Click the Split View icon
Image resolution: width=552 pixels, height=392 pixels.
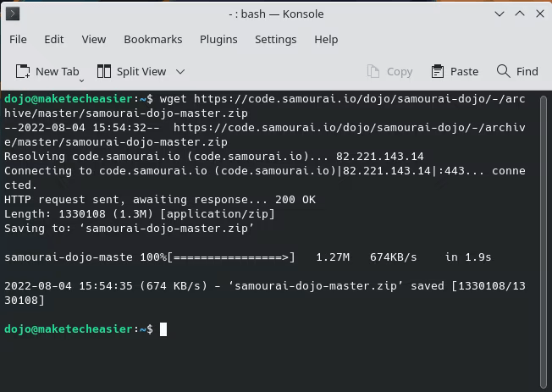(x=104, y=71)
